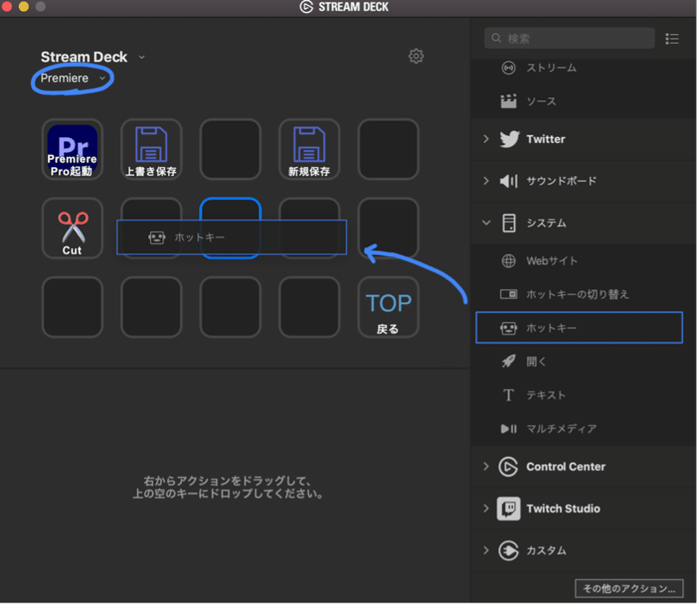700x605 pixels.
Task: Select the 新規保存 floppy key
Action: tap(309, 149)
